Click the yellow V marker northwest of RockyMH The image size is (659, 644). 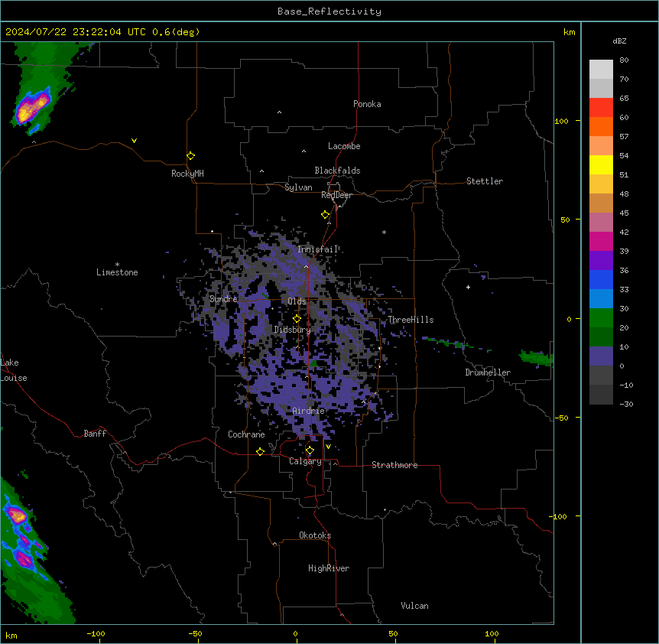click(x=134, y=141)
